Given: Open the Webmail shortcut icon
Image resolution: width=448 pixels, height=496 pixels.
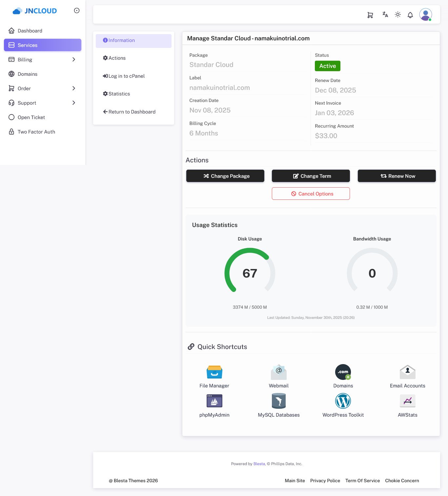Looking at the screenshot, I should click(x=278, y=372).
